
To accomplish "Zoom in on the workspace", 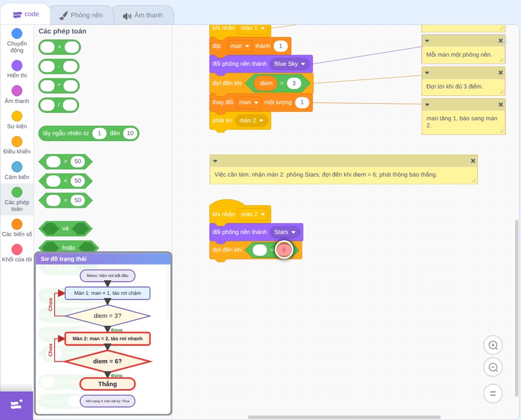I will pos(493,345).
